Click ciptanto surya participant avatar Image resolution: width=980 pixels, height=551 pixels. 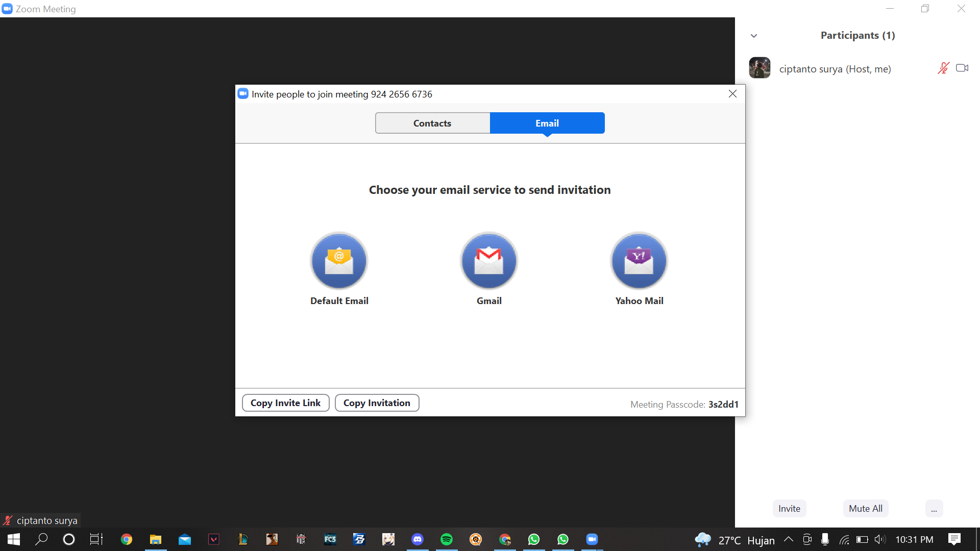point(759,67)
